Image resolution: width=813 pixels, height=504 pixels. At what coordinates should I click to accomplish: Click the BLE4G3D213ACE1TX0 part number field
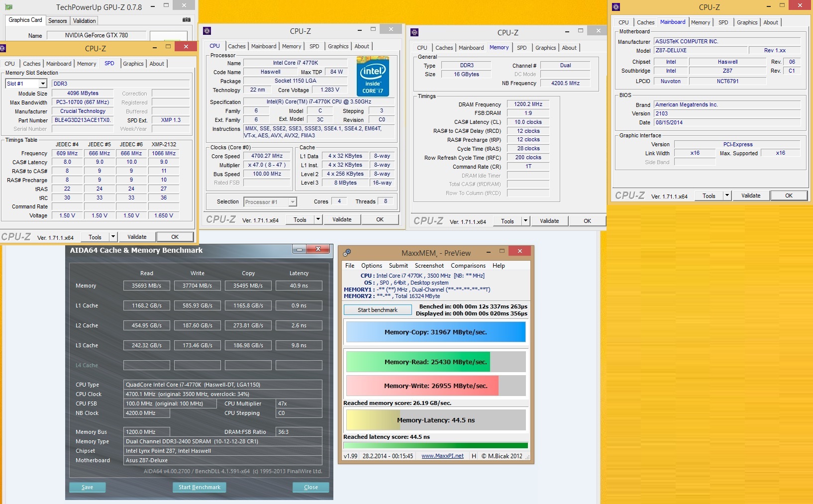click(83, 120)
